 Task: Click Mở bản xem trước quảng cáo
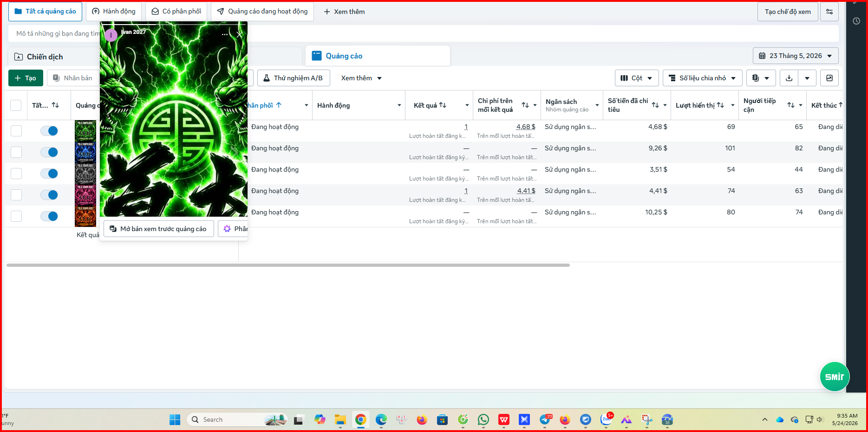(x=158, y=229)
